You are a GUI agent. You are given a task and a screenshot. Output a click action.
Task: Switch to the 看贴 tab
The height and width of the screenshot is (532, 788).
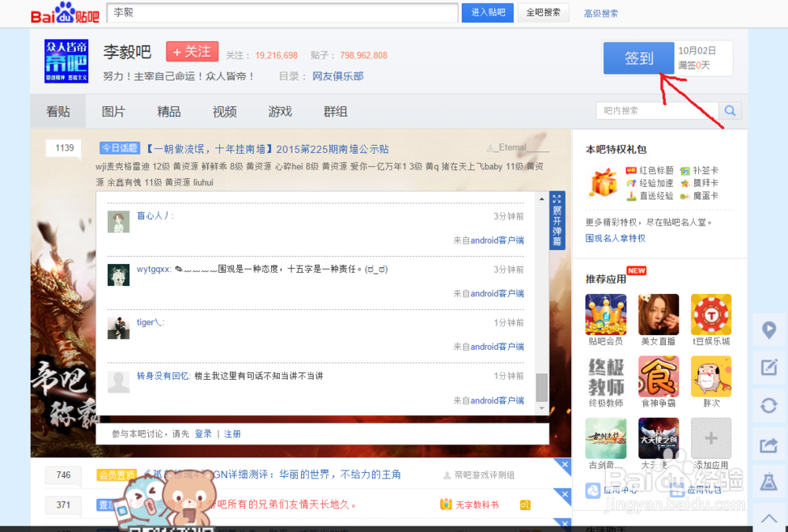click(x=58, y=111)
